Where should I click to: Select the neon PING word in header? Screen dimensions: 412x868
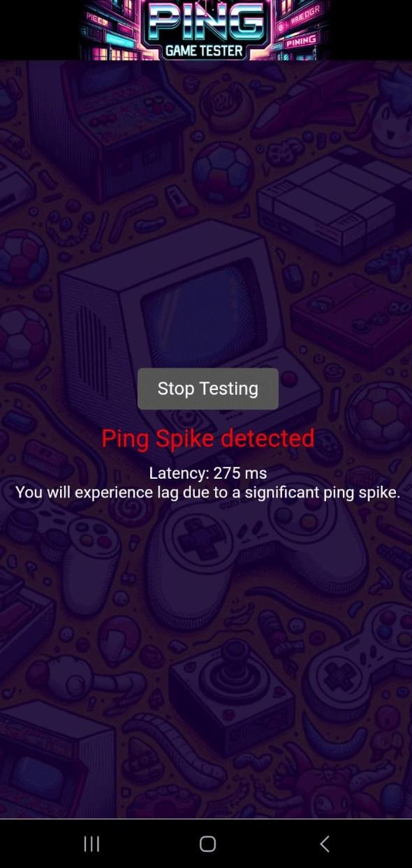207,21
